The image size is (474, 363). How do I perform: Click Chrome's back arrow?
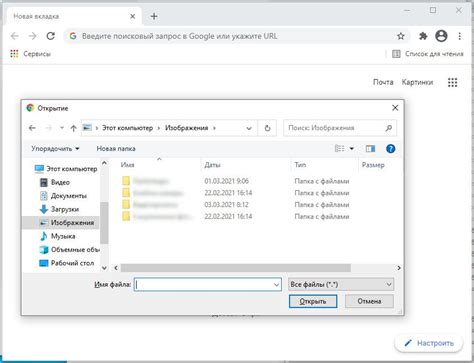pyautogui.click(x=15, y=36)
